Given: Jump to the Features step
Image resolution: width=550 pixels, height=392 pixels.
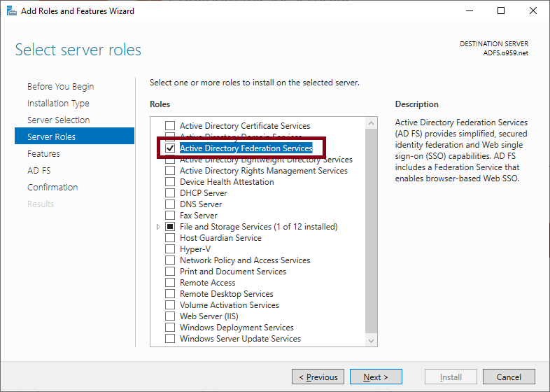Looking at the screenshot, I should tap(43, 154).
